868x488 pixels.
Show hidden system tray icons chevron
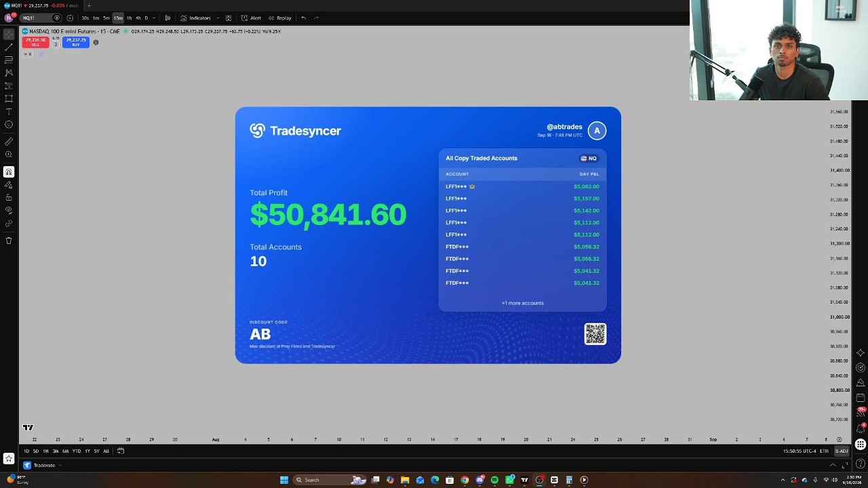tap(783, 480)
